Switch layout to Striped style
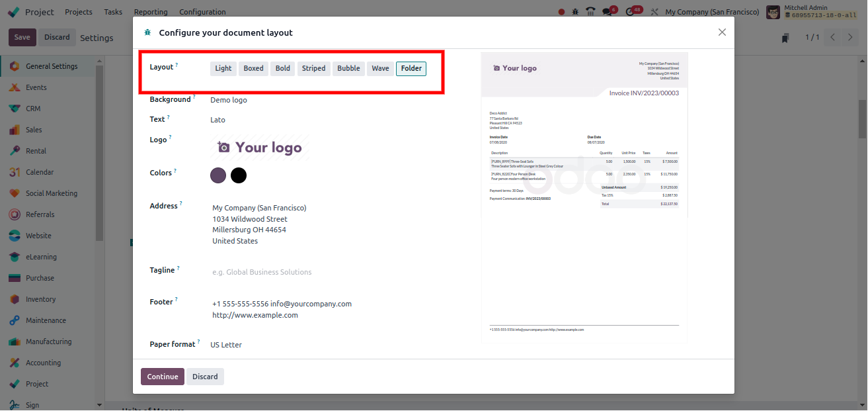This screenshot has width=868, height=411. coord(313,68)
